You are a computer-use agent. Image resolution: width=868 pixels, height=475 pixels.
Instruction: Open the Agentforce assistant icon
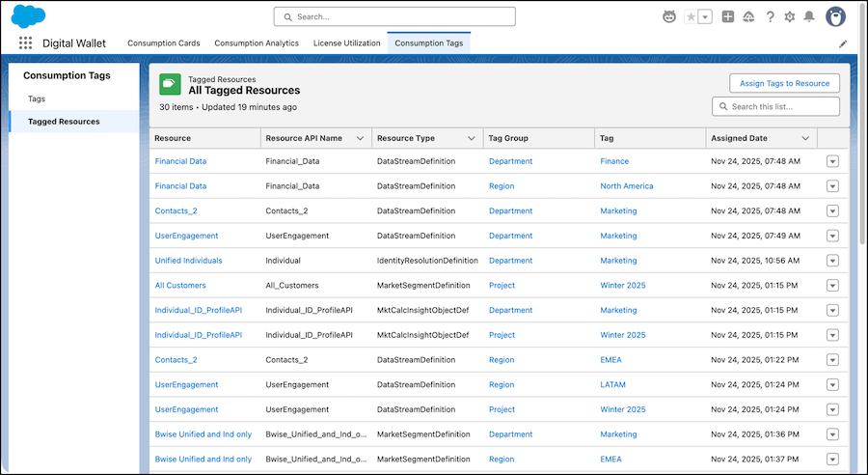pyautogui.click(x=669, y=16)
